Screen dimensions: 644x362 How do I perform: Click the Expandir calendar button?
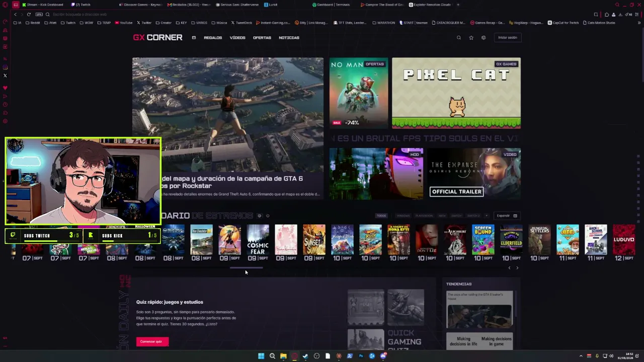[507, 216]
